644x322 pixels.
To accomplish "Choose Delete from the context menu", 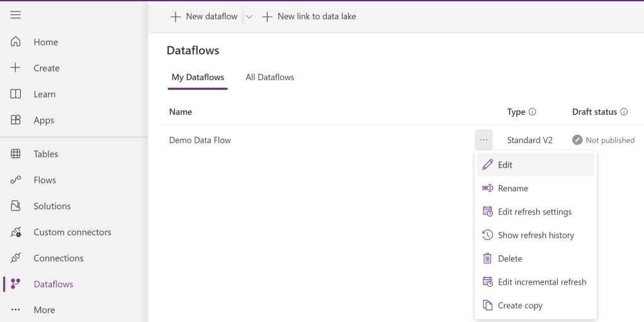I will pyautogui.click(x=510, y=258).
